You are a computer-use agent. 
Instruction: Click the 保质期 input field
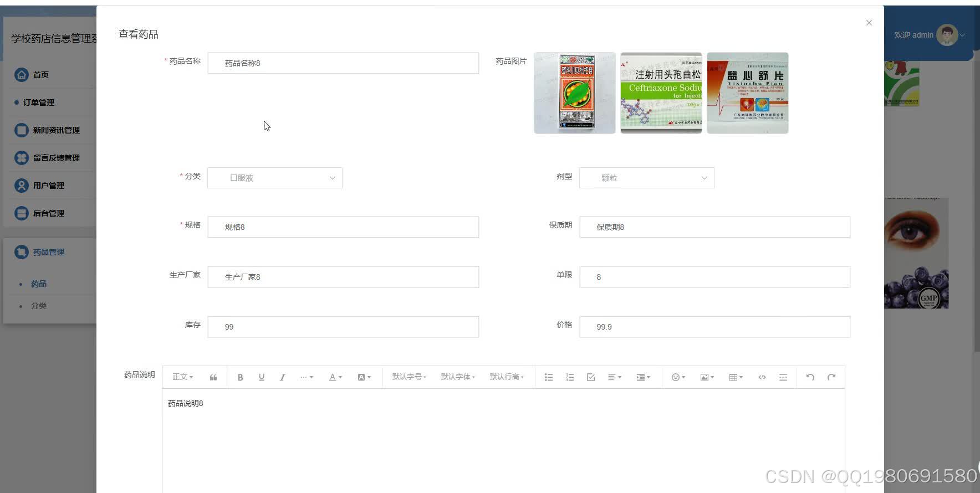[715, 227]
